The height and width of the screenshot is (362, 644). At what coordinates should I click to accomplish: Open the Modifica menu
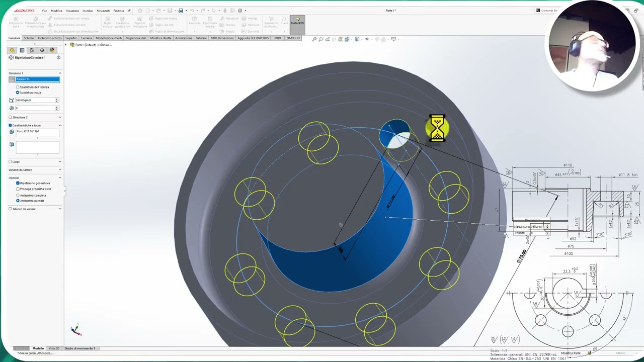[56, 11]
